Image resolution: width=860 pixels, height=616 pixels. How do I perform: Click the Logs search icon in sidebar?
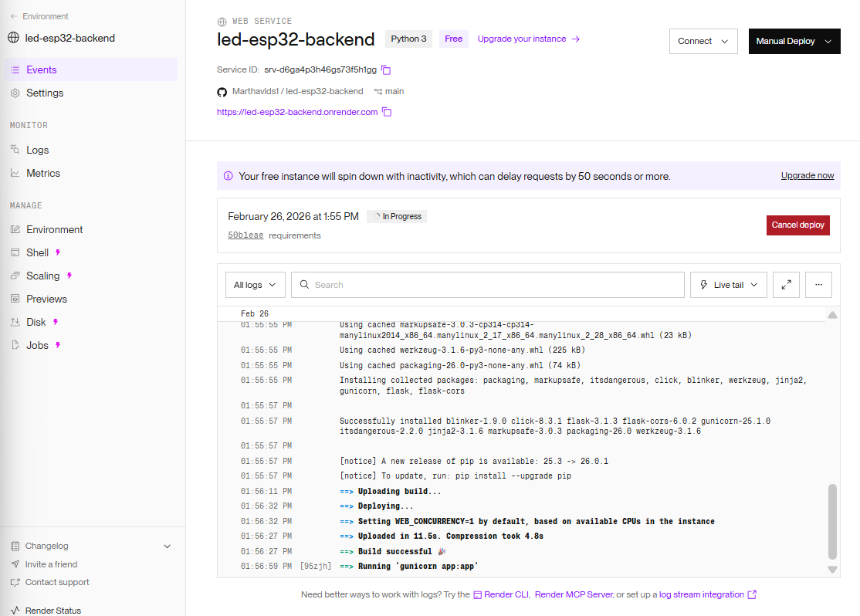pos(15,150)
